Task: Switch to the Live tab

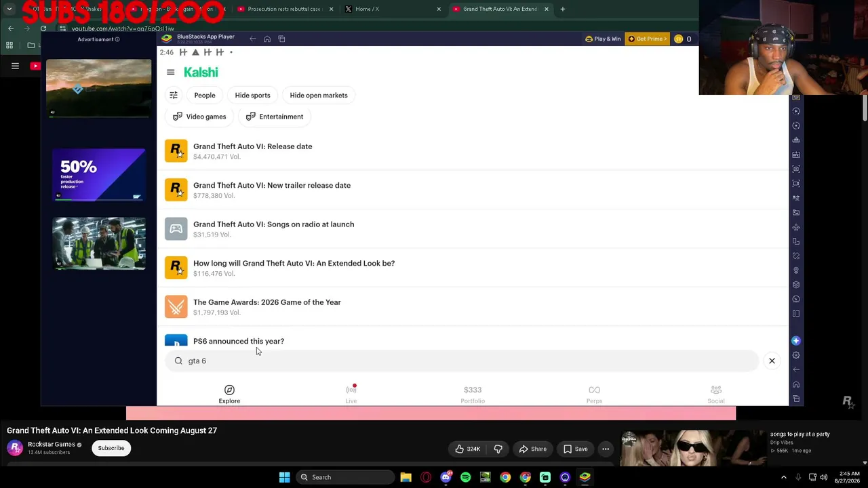Action: coord(351,394)
